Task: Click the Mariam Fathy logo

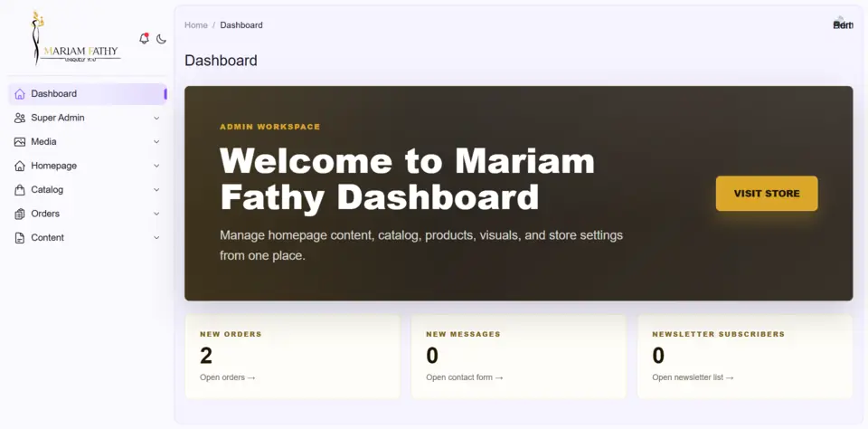Action: click(75, 38)
